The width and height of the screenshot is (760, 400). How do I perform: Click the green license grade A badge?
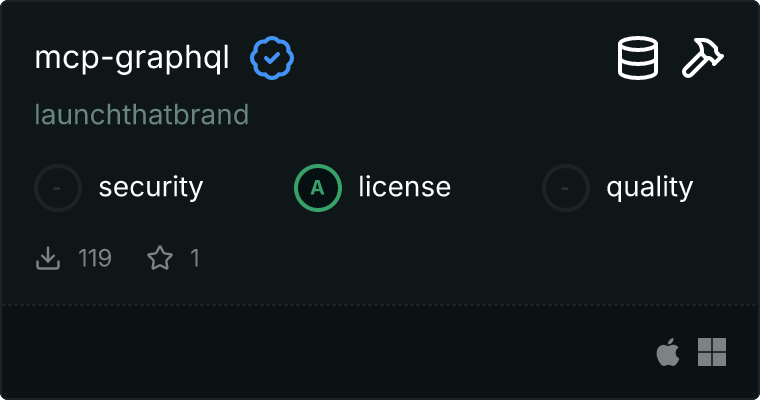318,187
